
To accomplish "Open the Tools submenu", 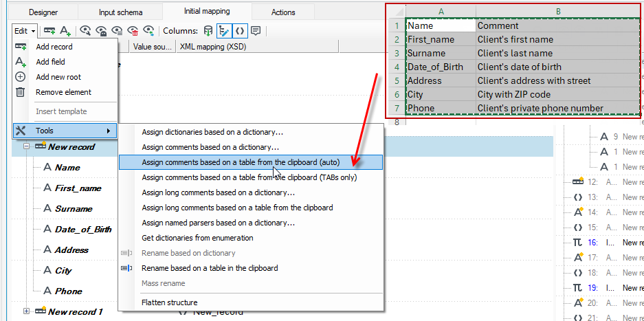I will coord(65,131).
